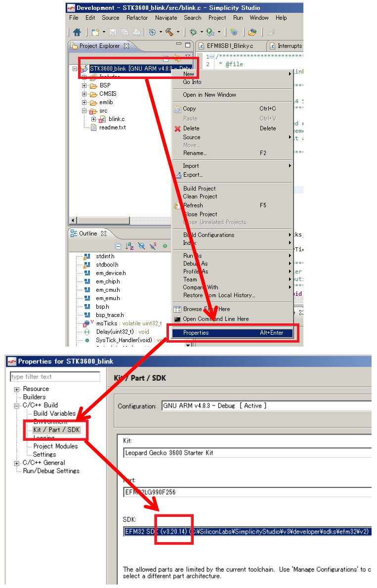Image resolution: width=377 pixels, height=588 pixels.
Task: Click the Home icon in the toolbar
Action: 77,32
